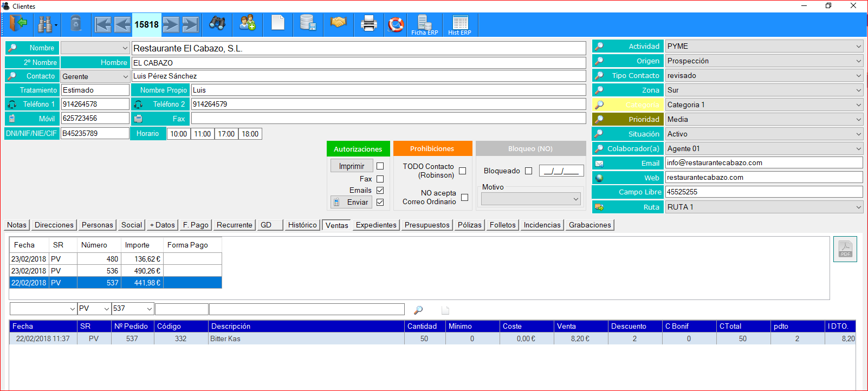Uncheck the Emails authorization checkbox
The image size is (868, 391).
pos(380,190)
